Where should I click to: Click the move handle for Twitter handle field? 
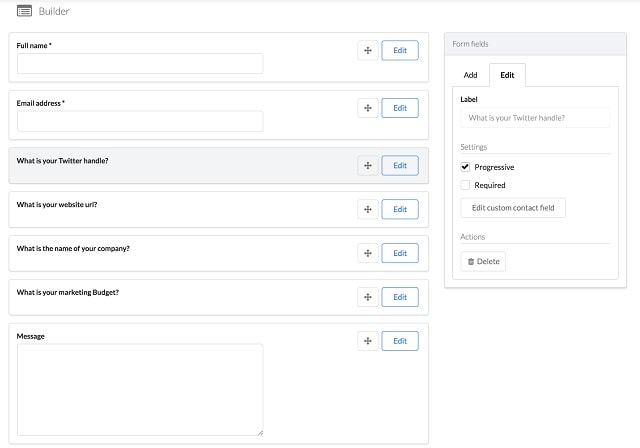pyautogui.click(x=368, y=165)
